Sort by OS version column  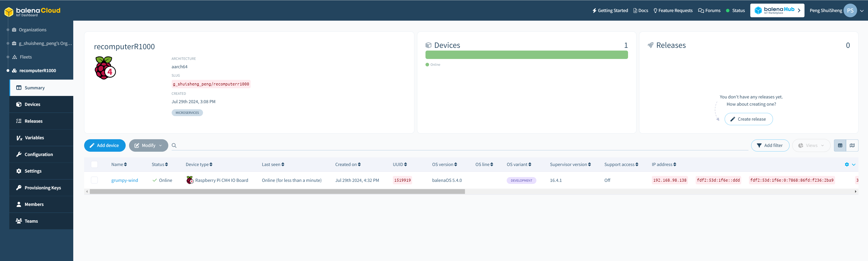pos(445,165)
